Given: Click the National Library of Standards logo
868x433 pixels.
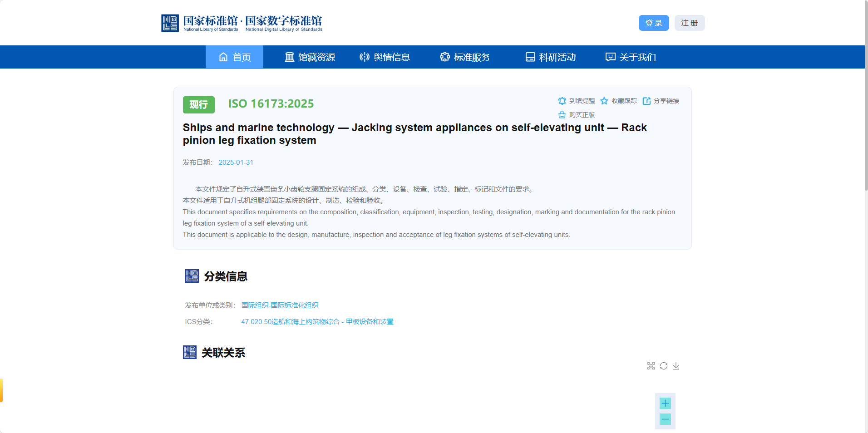Looking at the screenshot, I should pos(242,23).
